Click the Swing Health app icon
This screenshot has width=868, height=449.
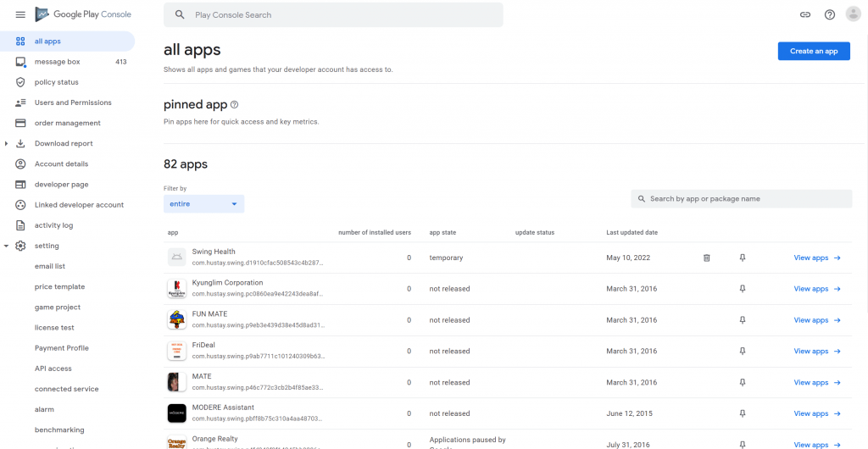(x=176, y=258)
